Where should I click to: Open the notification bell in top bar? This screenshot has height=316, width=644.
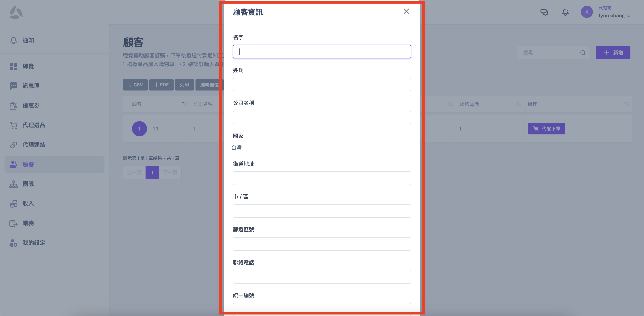click(x=565, y=12)
